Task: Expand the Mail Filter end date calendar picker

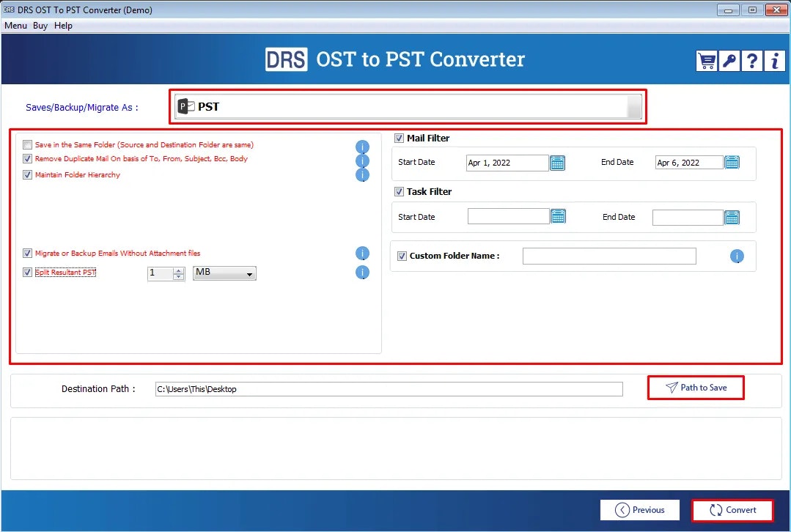Action: click(x=731, y=162)
